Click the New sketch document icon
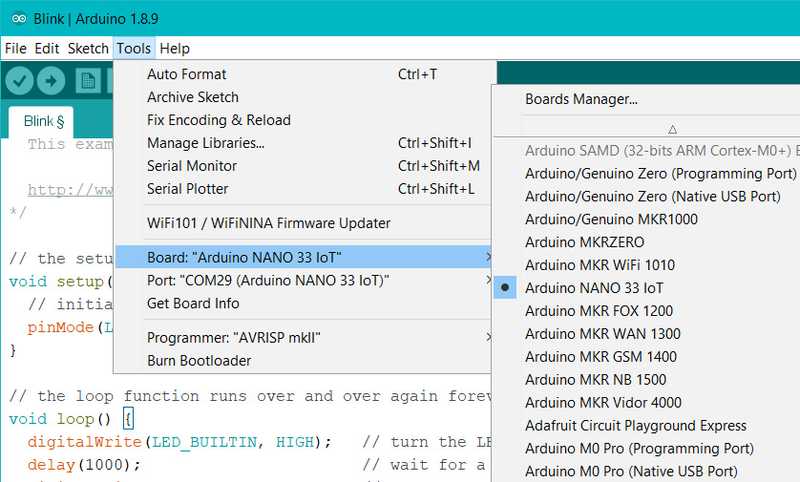 click(89, 81)
